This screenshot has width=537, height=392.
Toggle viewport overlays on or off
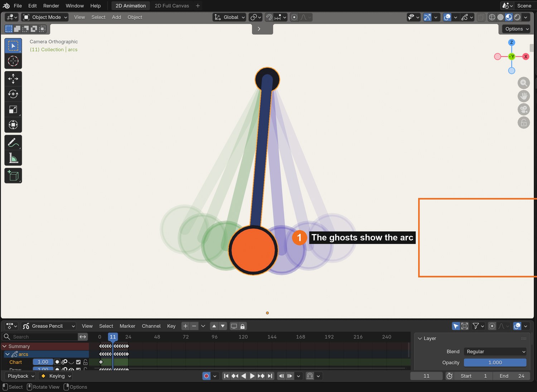click(x=447, y=17)
